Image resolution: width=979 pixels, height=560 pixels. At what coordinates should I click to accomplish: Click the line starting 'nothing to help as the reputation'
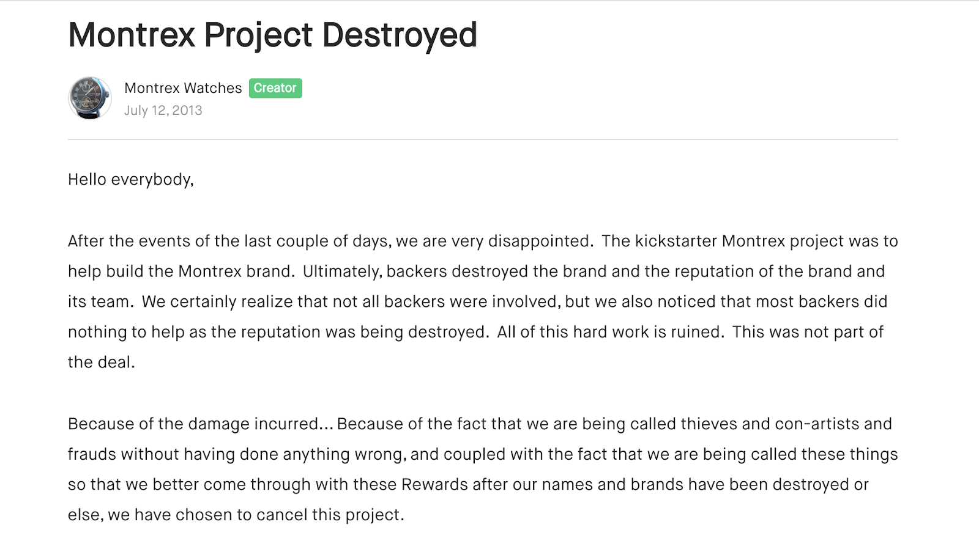tap(475, 332)
